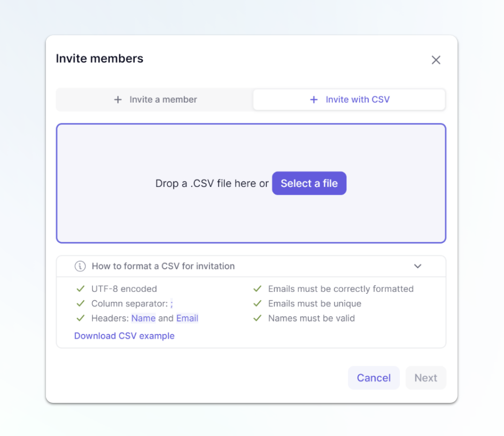Click checkmark beside Headers Name and Email
The width and height of the screenshot is (504, 436).
80,318
